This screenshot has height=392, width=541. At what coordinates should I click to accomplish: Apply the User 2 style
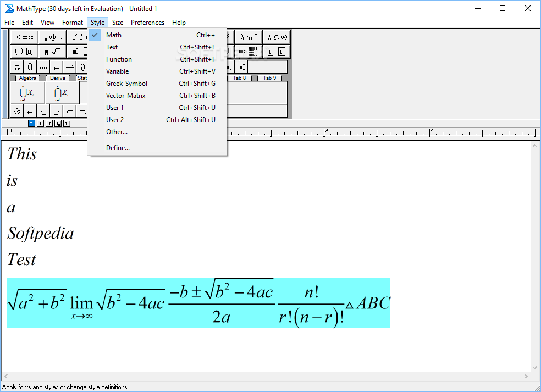[157, 119]
